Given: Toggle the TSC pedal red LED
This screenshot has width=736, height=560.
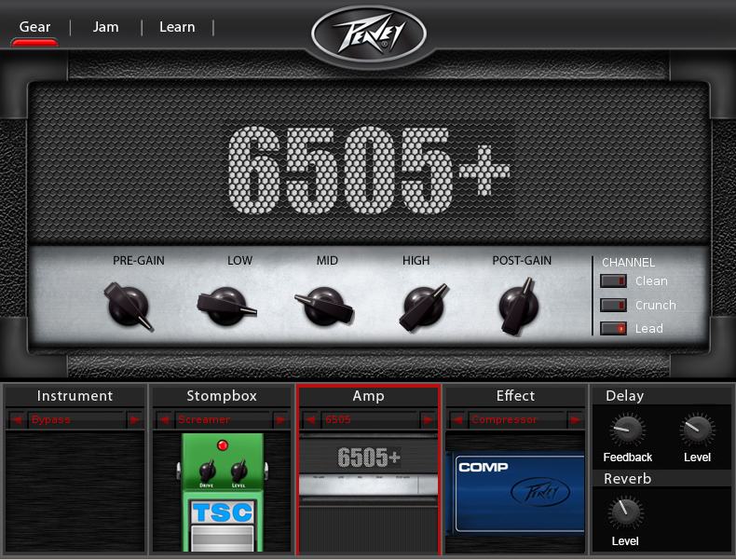Looking at the screenshot, I should (x=223, y=445).
